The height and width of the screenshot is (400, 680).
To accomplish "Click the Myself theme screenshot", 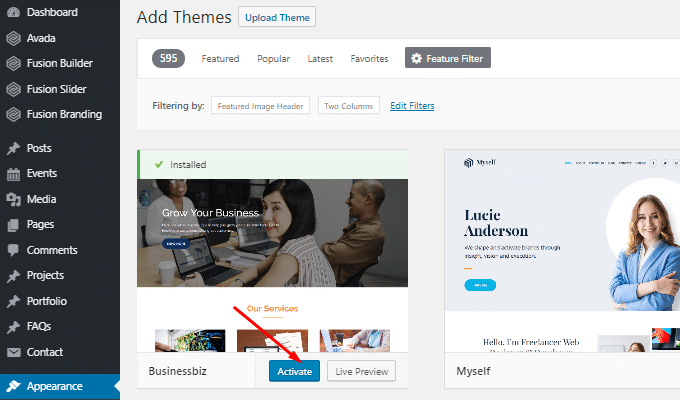I will pos(562,251).
